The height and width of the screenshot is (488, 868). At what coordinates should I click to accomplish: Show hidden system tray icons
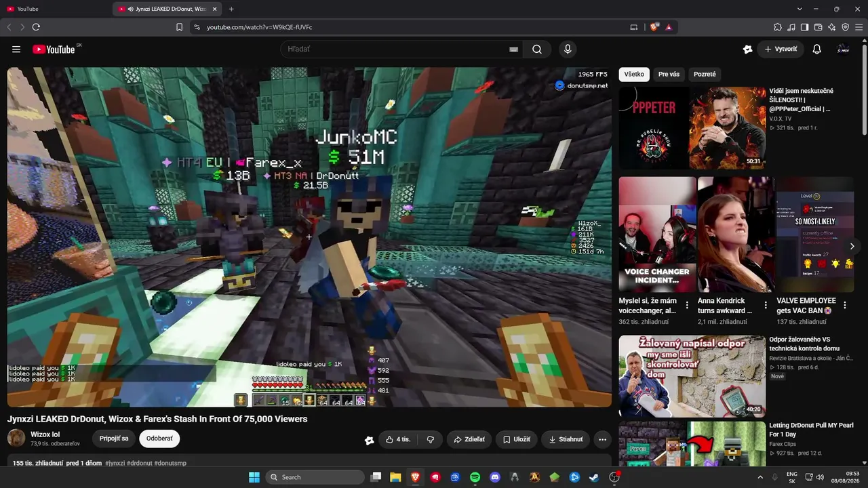click(x=760, y=477)
